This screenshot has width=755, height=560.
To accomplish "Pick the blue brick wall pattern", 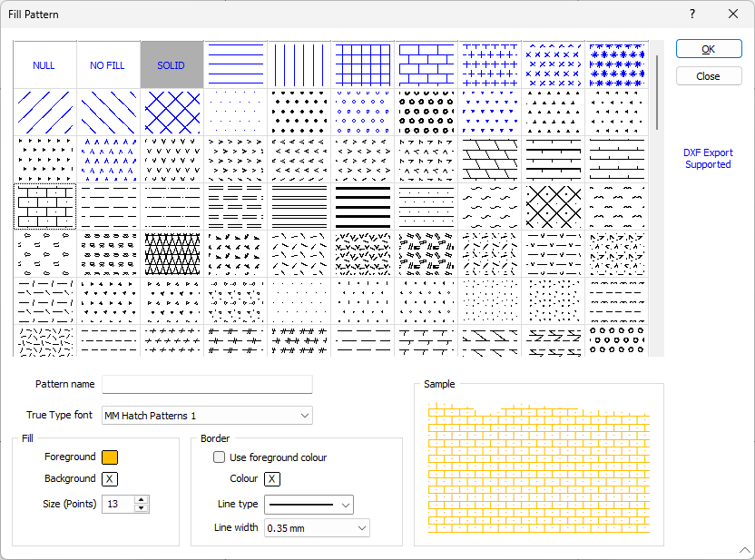I will click(x=427, y=65).
